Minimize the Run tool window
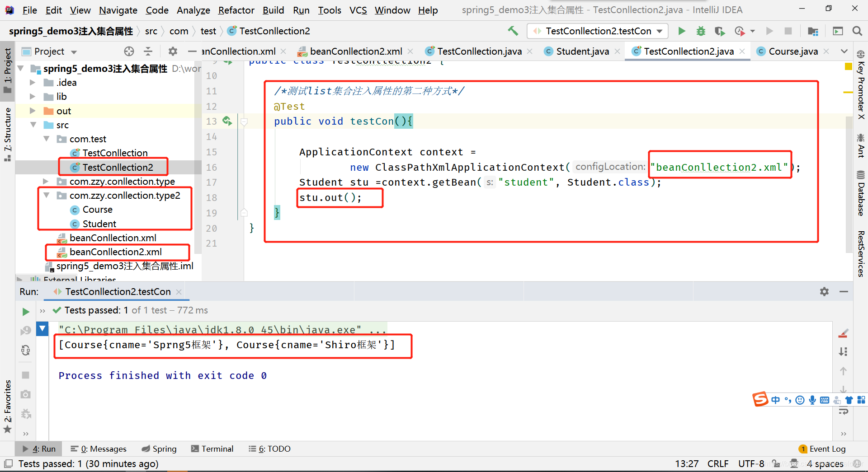The height and width of the screenshot is (472, 868). (844, 291)
